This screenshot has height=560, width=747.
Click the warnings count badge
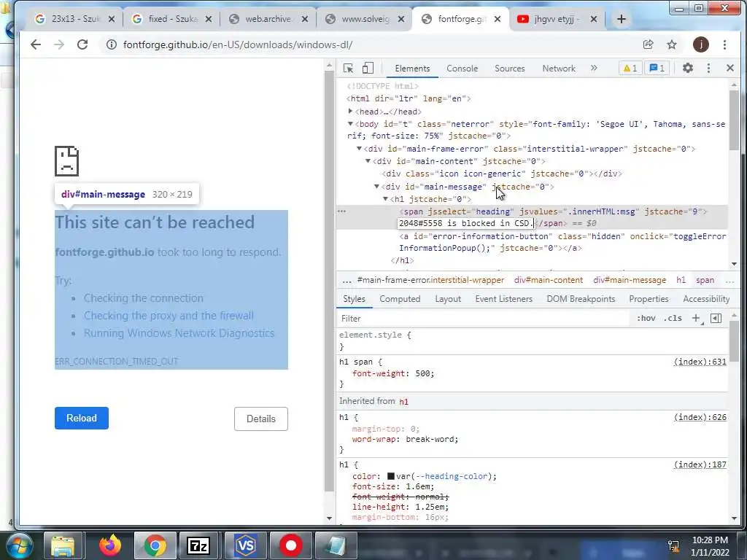click(630, 68)
